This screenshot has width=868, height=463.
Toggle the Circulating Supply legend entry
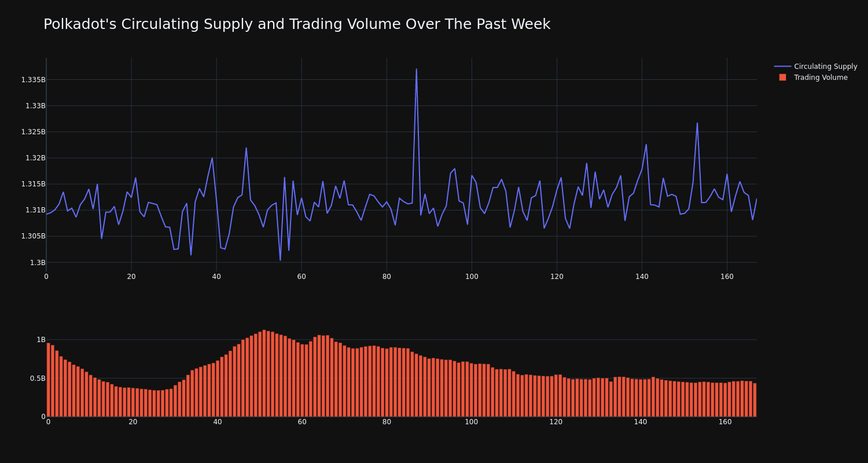[815, 67]
